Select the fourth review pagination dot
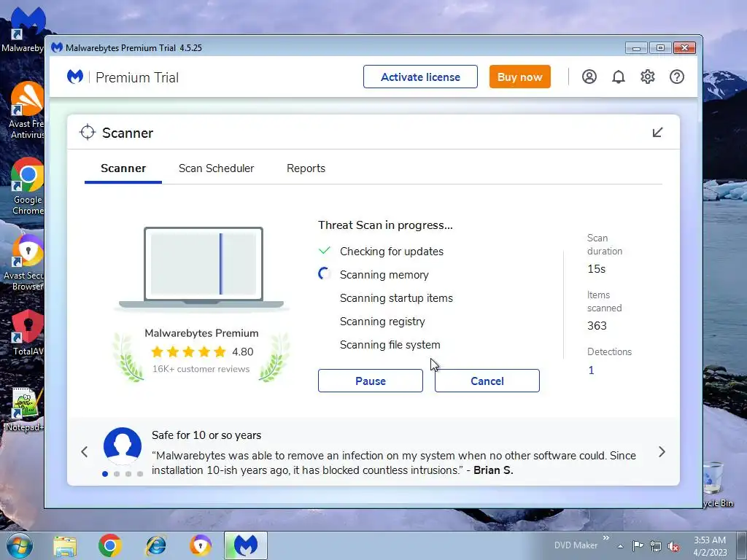The width and height of the screenshot is (747, 560). (x=140, y=474)
